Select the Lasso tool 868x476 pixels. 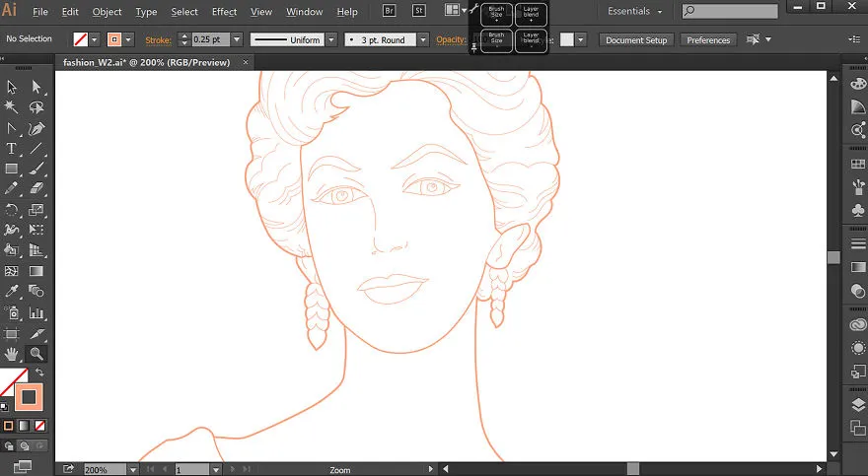coord(36,107)
